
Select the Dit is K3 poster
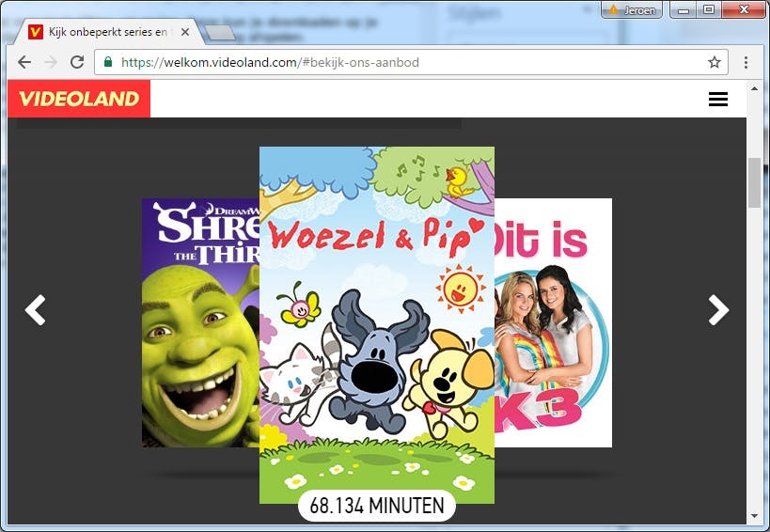pos(553,323)
